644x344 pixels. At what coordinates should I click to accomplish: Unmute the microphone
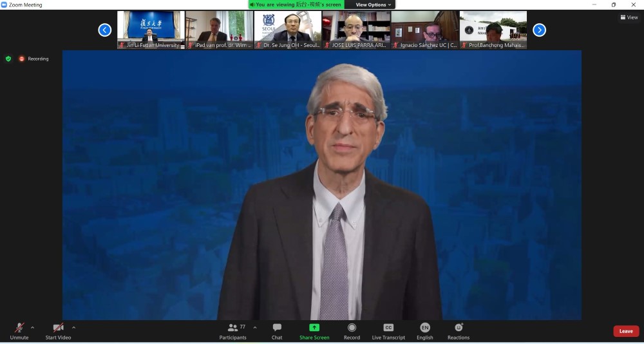coord(19,328)
